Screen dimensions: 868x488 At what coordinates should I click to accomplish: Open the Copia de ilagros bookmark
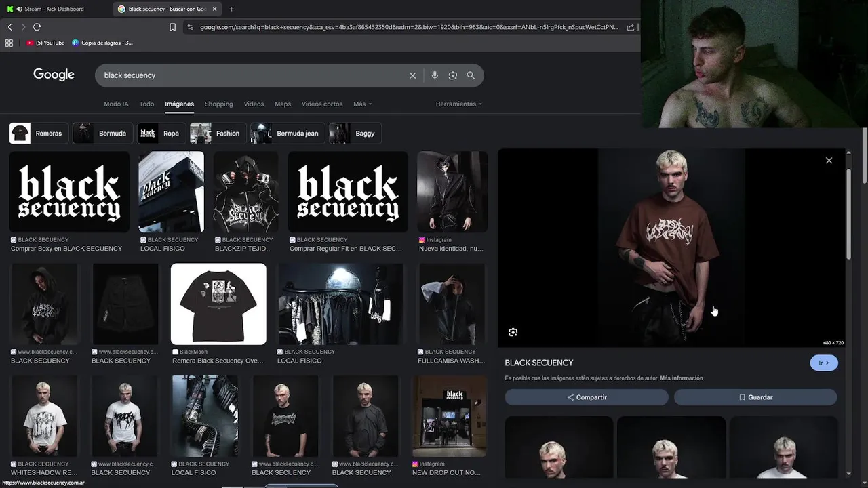[x=102, y=43]
